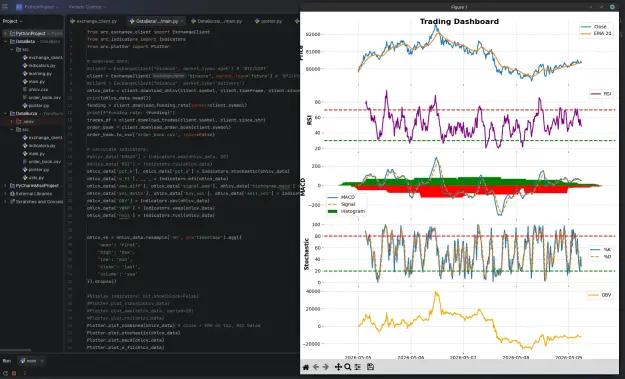Switch to the plotter.py editor tab

click(x=269, y=21)
